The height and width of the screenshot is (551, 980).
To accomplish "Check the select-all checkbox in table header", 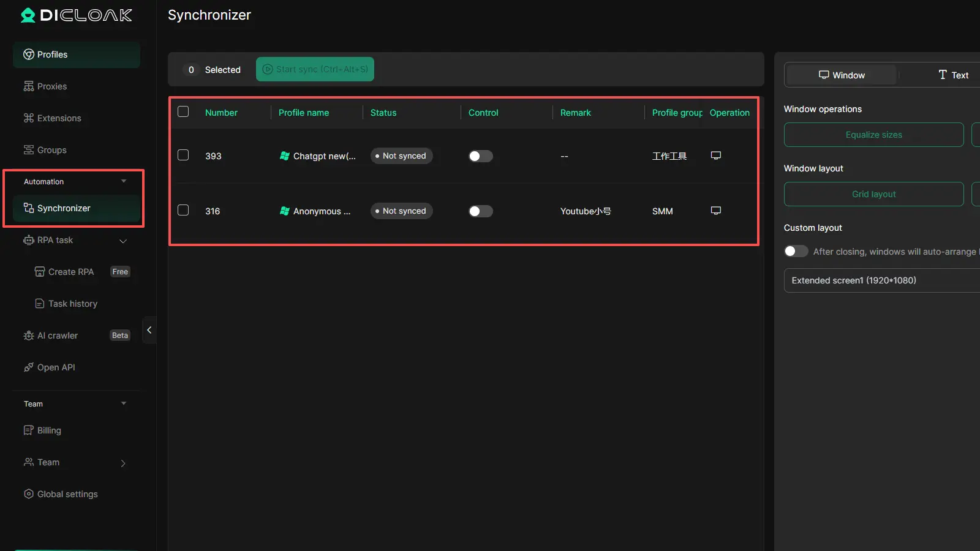I will tap(183, 111).
